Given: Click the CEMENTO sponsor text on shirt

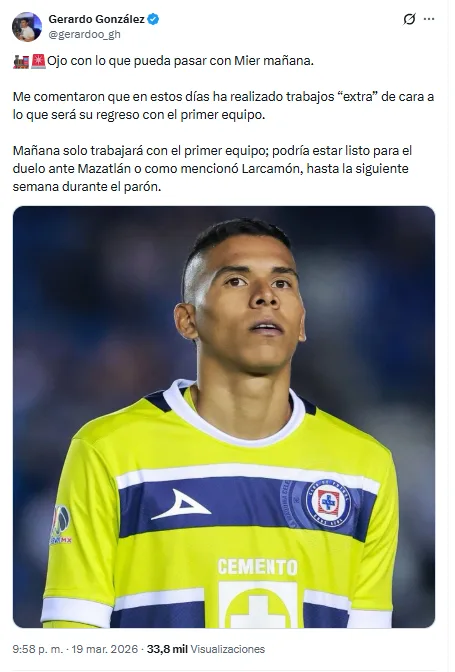Looking at the screenshot, I should [257, 567].
